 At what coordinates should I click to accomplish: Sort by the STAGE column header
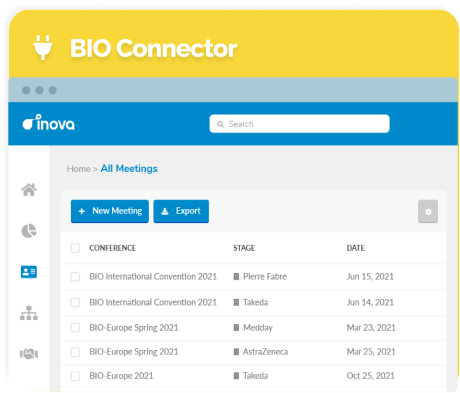[x=244, y=248]
